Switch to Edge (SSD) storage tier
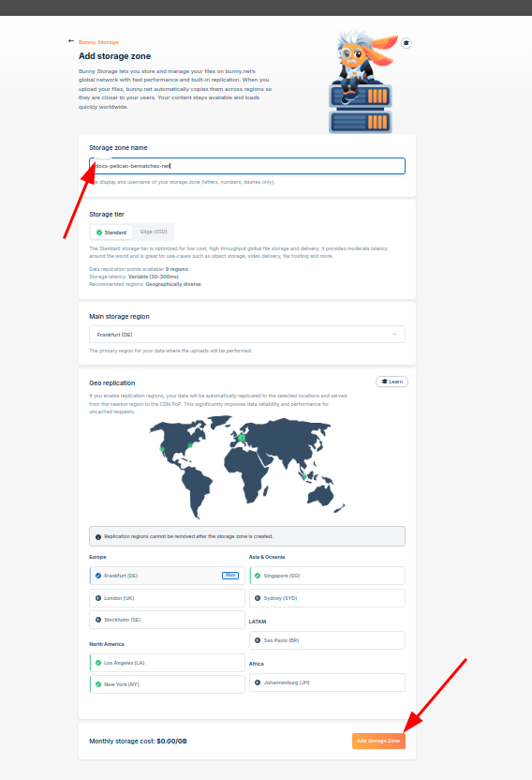The width and height of the screenshot is (532, 780). click(x=154, y=232)
